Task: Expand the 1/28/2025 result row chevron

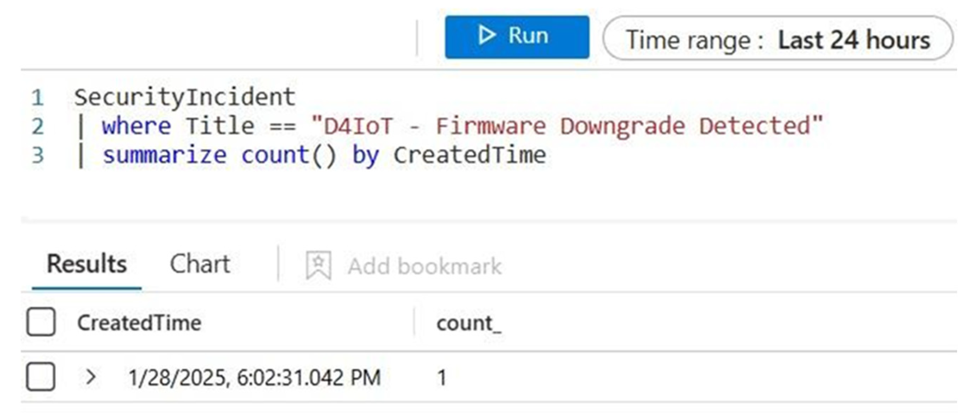Action: click(91, 377)
